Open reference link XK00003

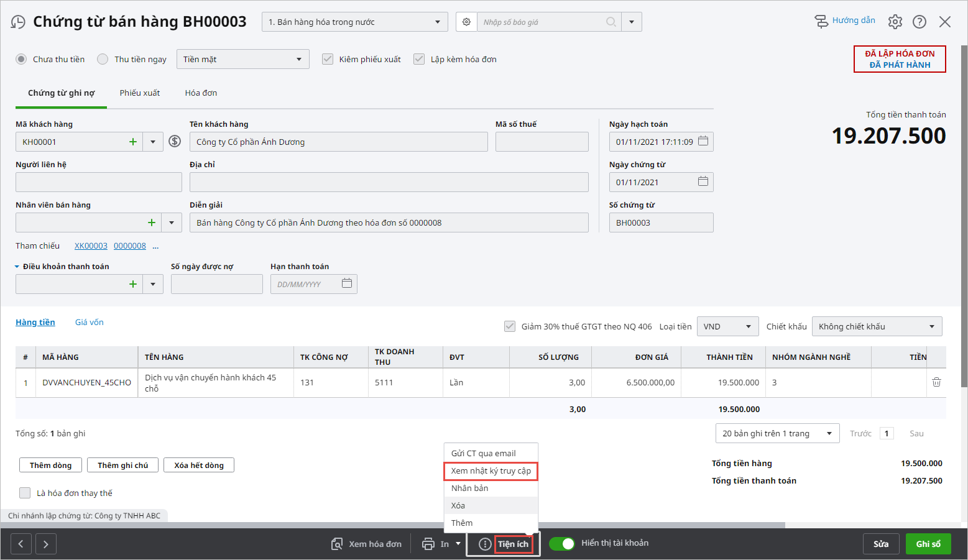click(91, 246)
